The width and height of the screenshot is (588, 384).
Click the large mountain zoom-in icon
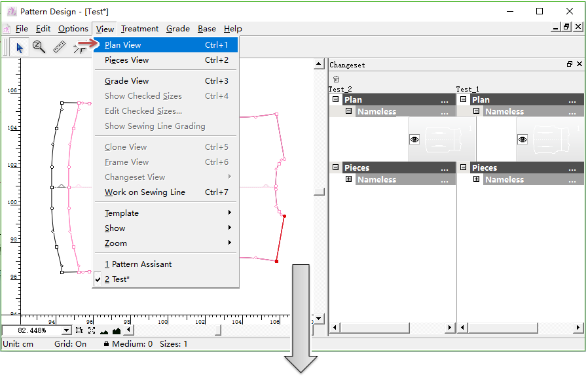(117, 331)
